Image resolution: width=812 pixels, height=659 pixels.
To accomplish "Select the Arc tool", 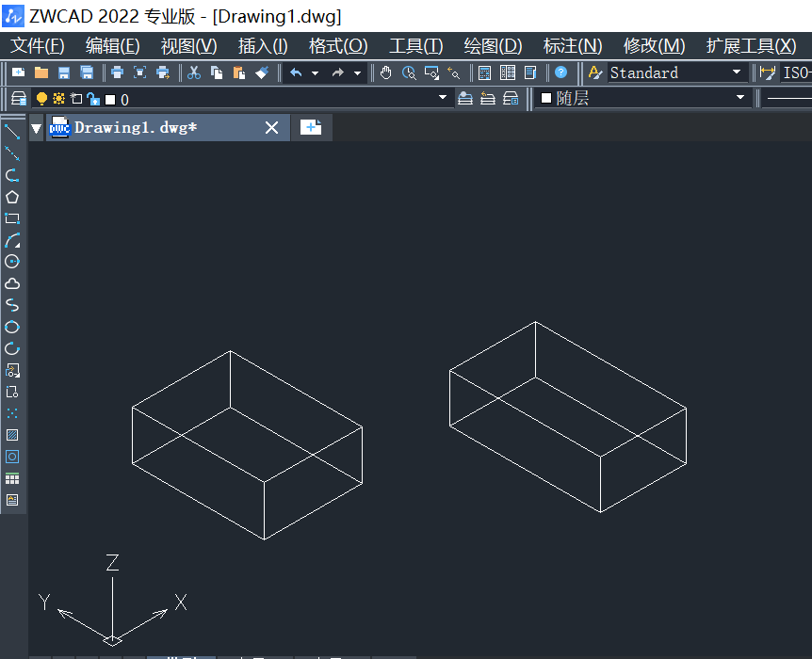I will tap(12, 240).
